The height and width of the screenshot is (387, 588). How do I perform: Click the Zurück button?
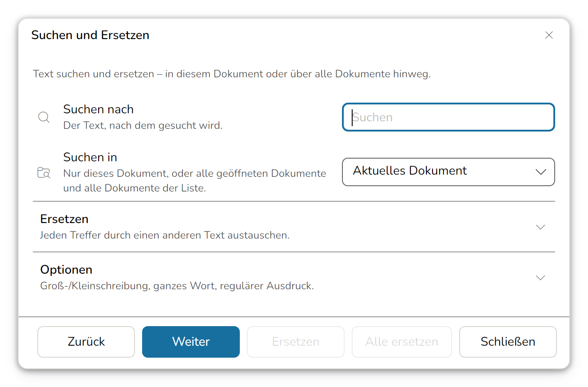tap(86, 342)
